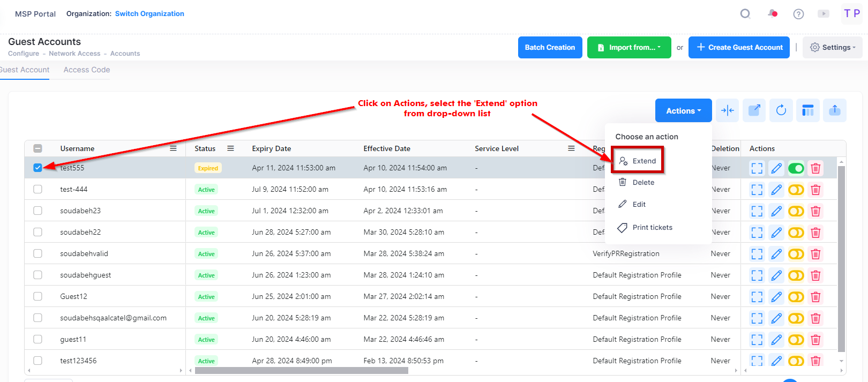Toggle the green enable switch for test555
The width and height of the screenshot is (868, 382).
click(796, 168)
